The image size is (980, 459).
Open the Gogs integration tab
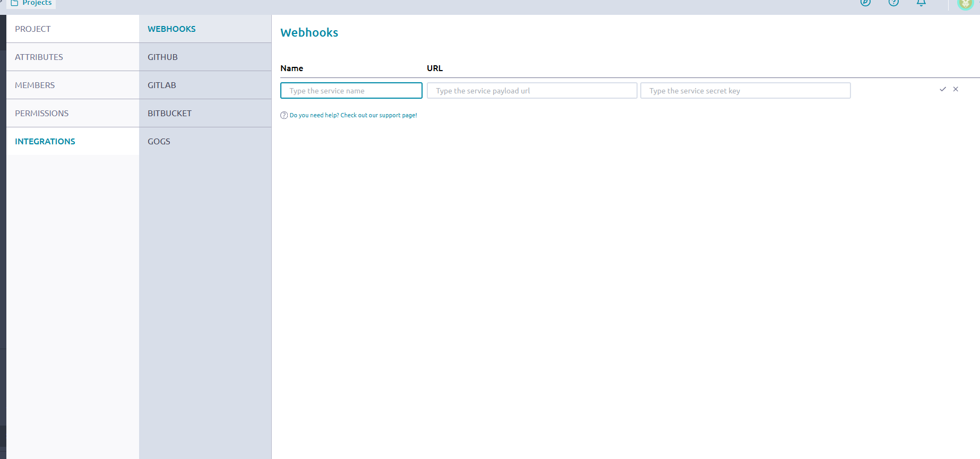point(159,141)
